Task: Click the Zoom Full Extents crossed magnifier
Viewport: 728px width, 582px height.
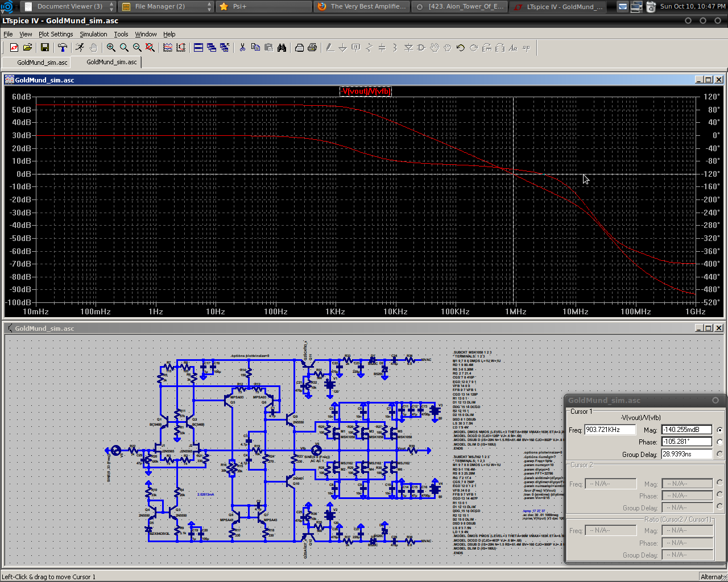Action: click(150, 48)
